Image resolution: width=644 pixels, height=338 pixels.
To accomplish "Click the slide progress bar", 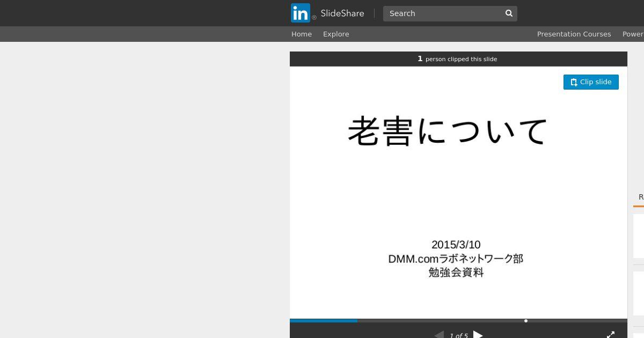I will point(458,321).
